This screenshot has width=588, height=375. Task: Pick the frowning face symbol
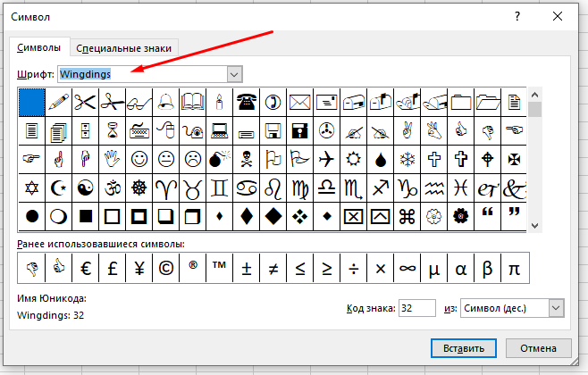click(193, 159)
